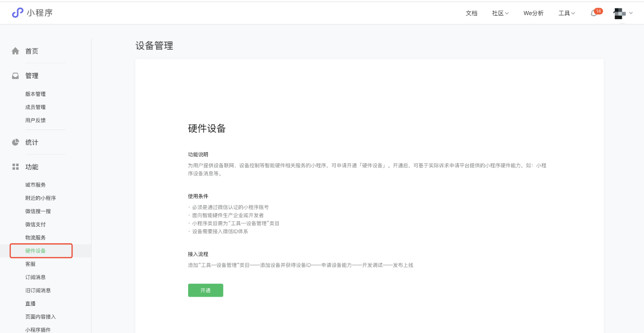Click the notification badge showing 14
This screenshot has height=333, width=644.
[x=598, y=11]
